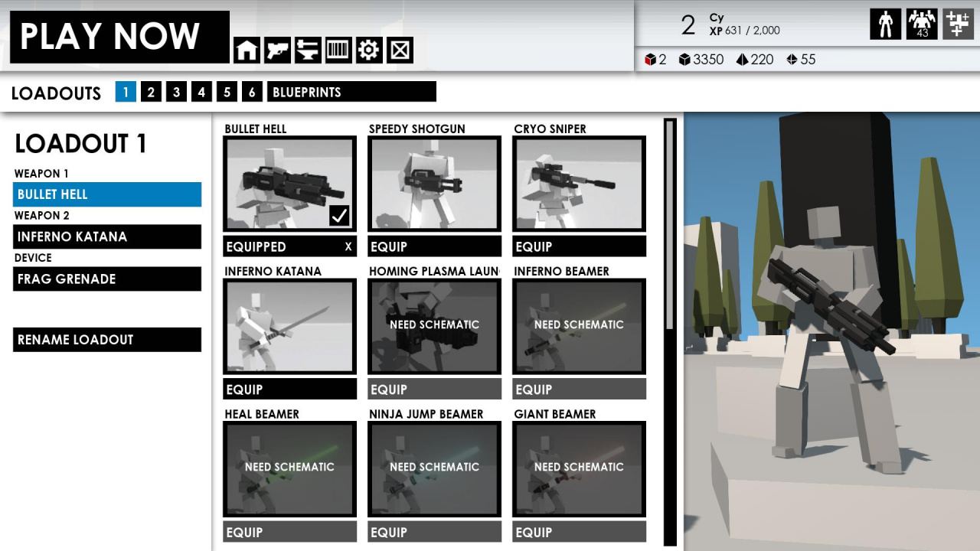Screen dimensions: 980x551
Task: Click the pyramid 220 currency icon
Action: click(x=742, y=60)
